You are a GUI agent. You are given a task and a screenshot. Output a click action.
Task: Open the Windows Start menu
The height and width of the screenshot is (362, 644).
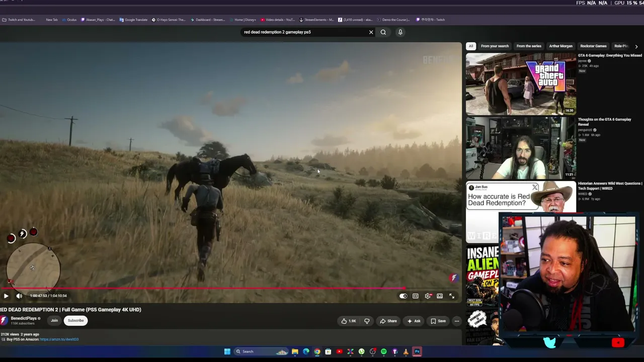pyautogui.click(x=227, y=351)
